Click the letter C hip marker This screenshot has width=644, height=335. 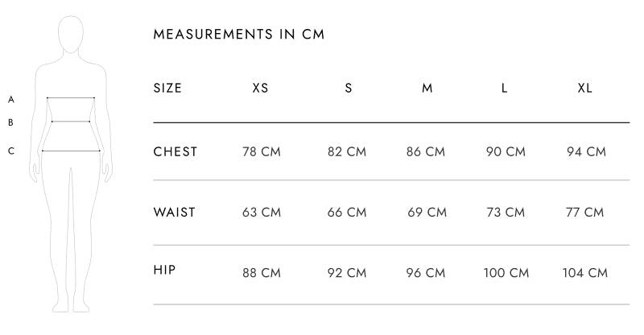click(11, 151)
